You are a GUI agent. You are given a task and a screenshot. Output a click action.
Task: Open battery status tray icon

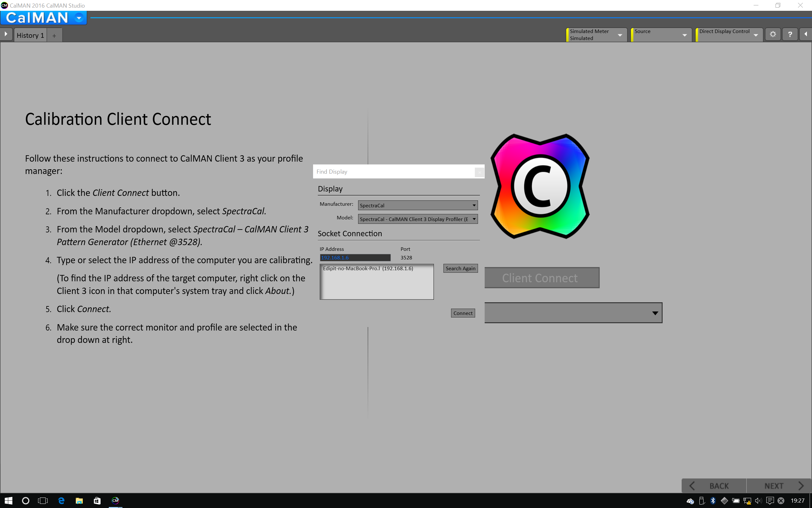pos(736,501)
